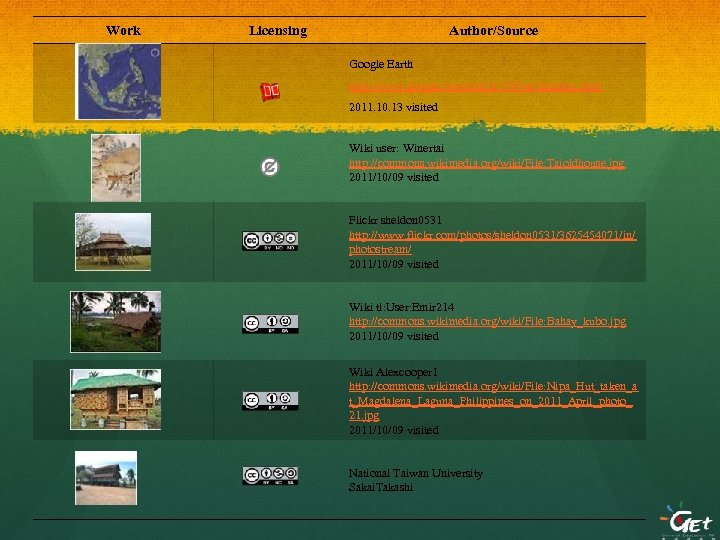This screenshot has width=720, height=540.
Task: Click visited date under the Taioldhouse link
Action: coord(394,177)
